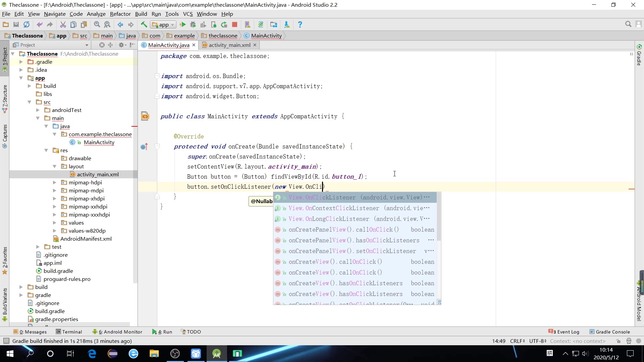The width and height of the screenshot is (644, 362).
Task: Click the Replace magnifier icon
Action: click(x=107, y=24)
